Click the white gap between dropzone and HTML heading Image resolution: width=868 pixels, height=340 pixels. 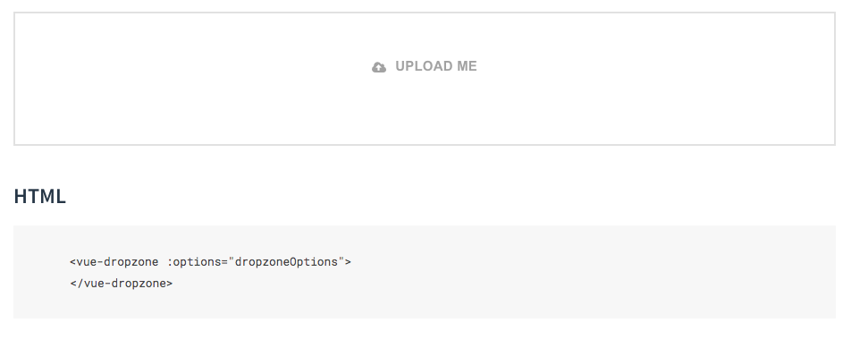pos(425,166)
